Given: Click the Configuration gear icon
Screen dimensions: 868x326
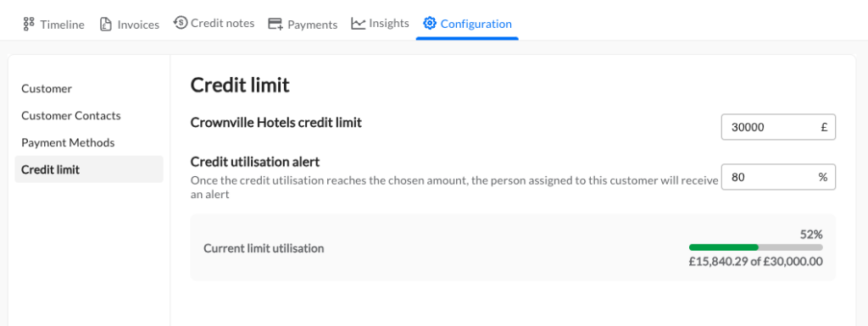Looking at the screenshot, I should pyautogui.click(x=430, y=23).
